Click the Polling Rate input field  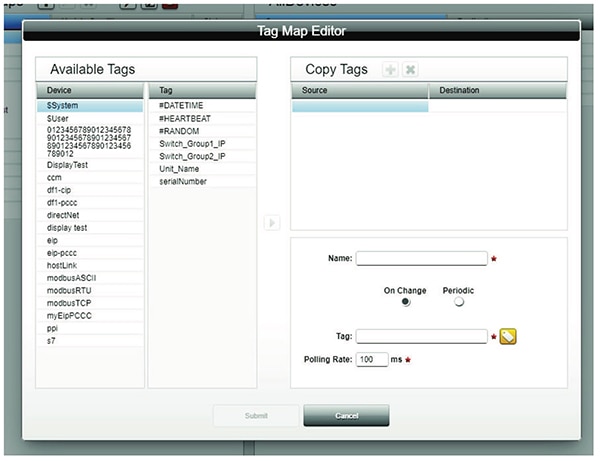[x=371, y=359]
